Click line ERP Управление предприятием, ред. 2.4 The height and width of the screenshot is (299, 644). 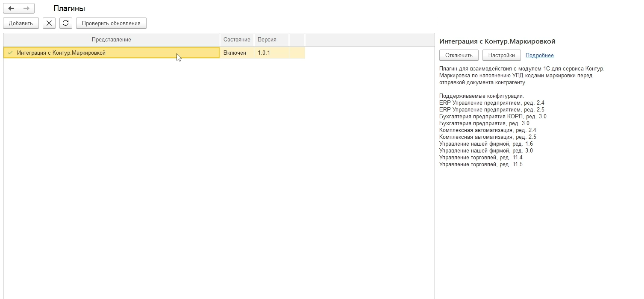492,103
